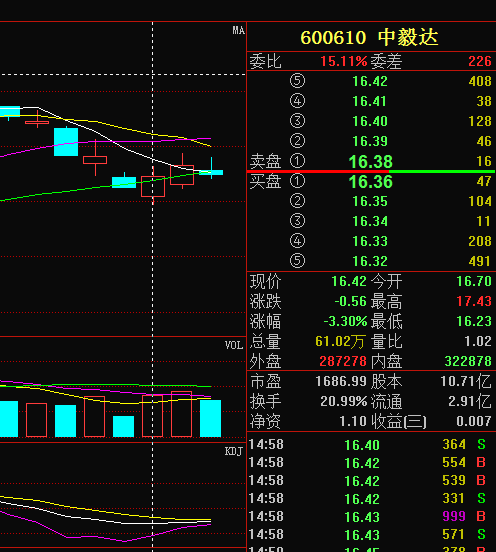The image size is (496, 552).
Task: Click the 现价 16.42 value
Action: click(x=349, y=281)
